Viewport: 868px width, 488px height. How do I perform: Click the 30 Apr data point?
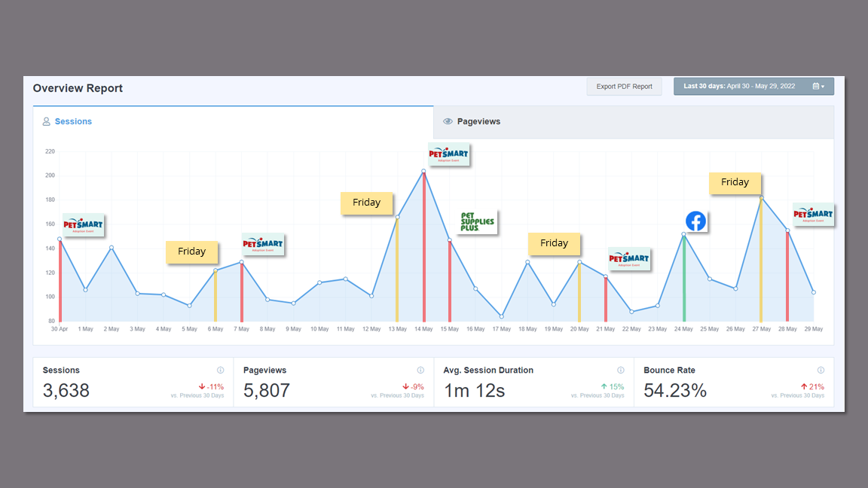click(60, 239)
